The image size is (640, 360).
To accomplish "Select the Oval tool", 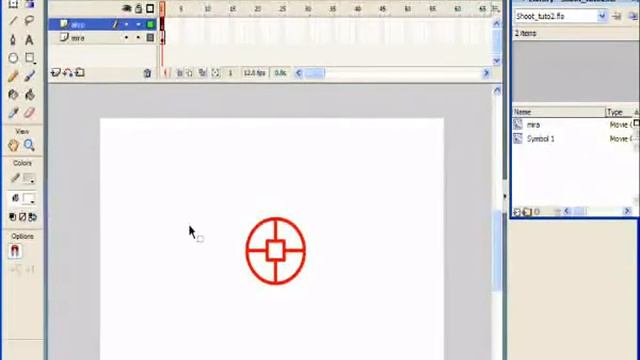I will (13, 58).
